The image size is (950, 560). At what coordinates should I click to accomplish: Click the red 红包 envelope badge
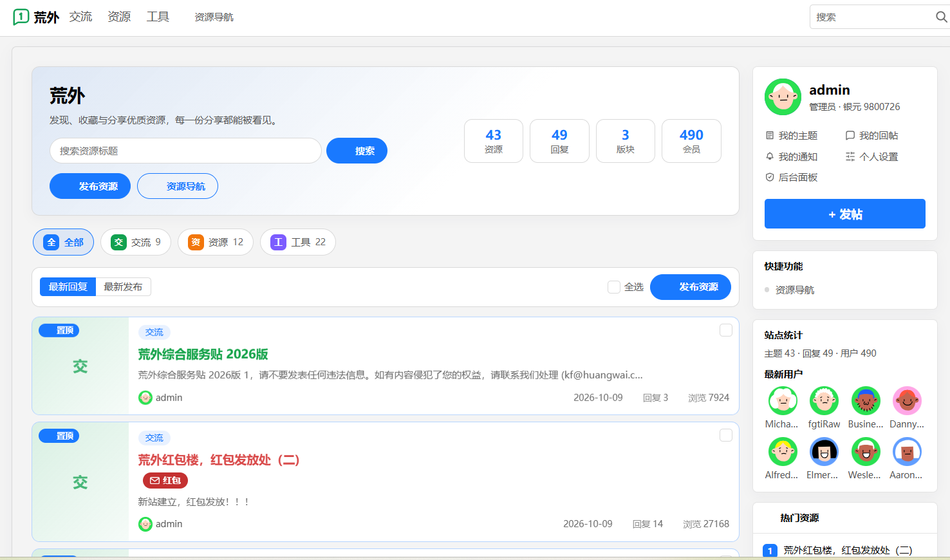[x=165, y=480]
